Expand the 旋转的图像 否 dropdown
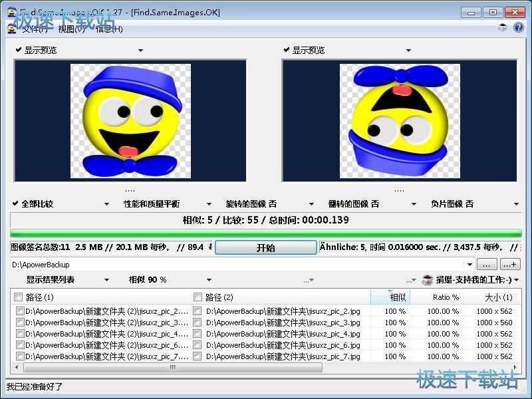Image resolution: width=532 pixels, height=399 pixels. coord(266,204)
